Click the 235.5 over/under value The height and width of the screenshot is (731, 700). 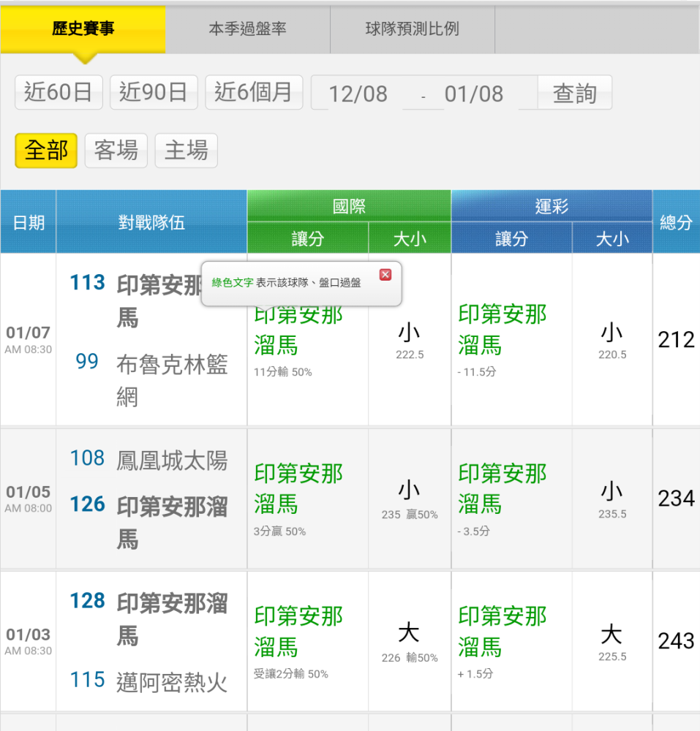click(x=612, y=514)
